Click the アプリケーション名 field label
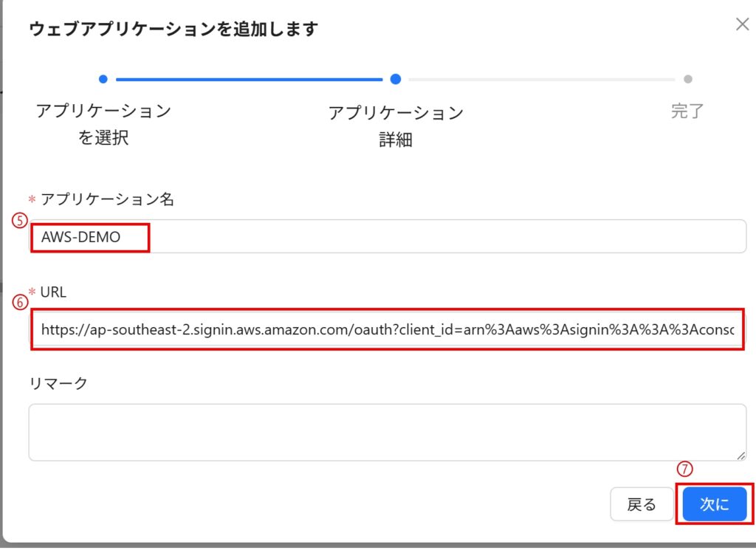Viewport: 756px width, 550px height. tap(107, 199)
